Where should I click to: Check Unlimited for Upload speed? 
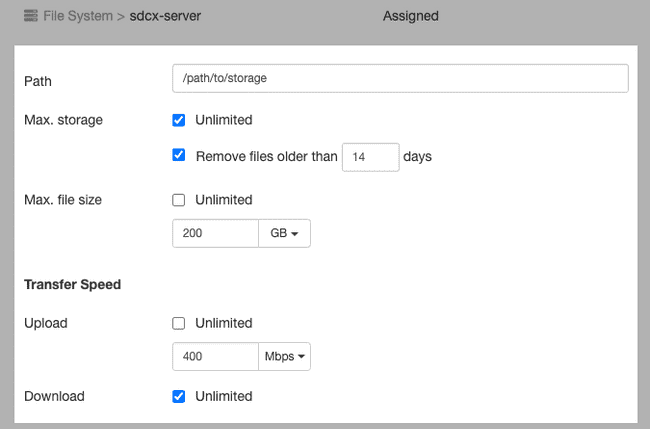179,323
